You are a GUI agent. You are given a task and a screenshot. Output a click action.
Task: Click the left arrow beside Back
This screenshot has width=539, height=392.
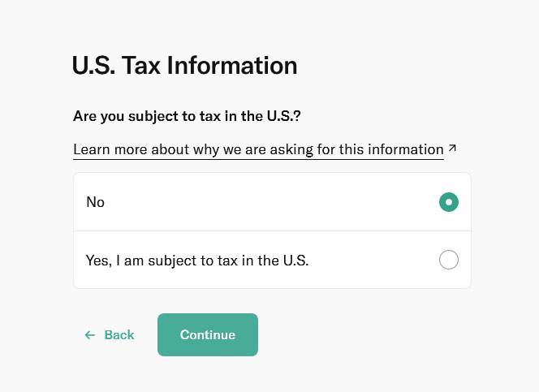pyautogui.click(x=89, y=335)
